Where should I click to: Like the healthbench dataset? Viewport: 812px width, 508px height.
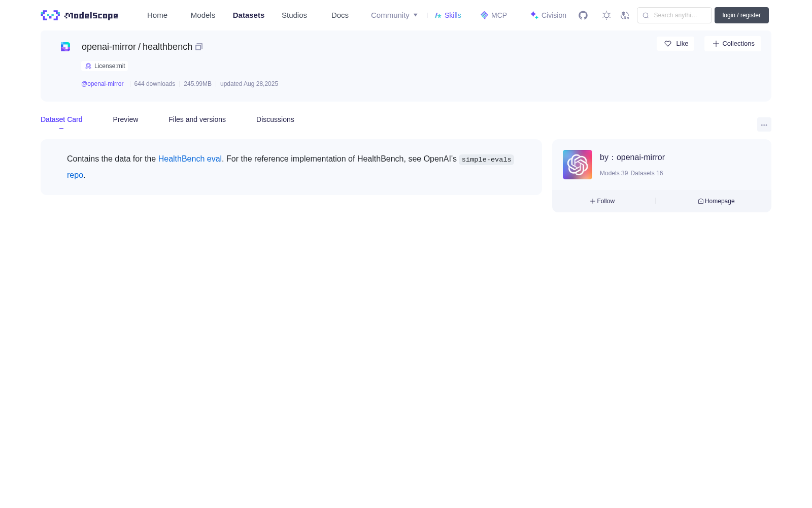coord(675,44)
